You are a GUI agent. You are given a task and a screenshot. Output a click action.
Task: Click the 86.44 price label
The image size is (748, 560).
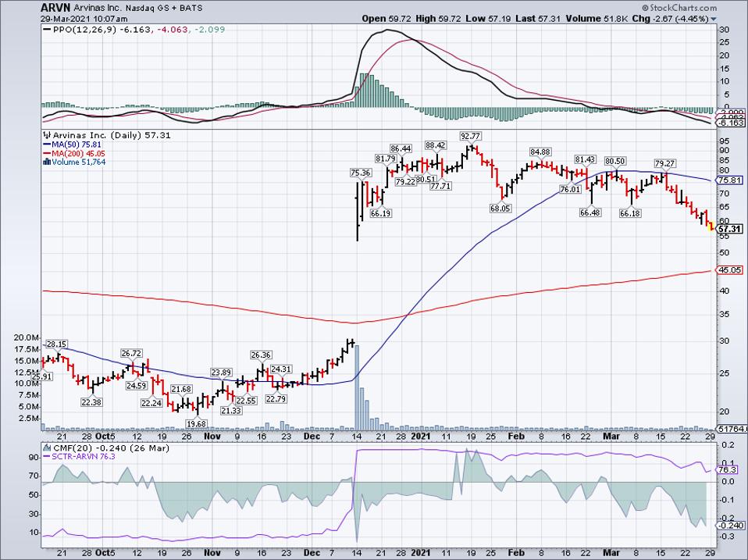(401, 149)
